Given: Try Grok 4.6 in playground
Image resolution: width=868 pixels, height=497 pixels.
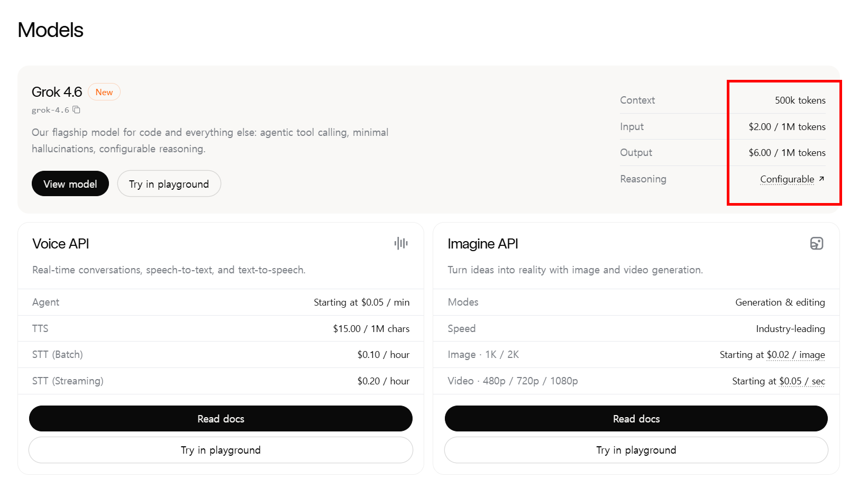Looking at the screenshot, I should pos(169,183).
